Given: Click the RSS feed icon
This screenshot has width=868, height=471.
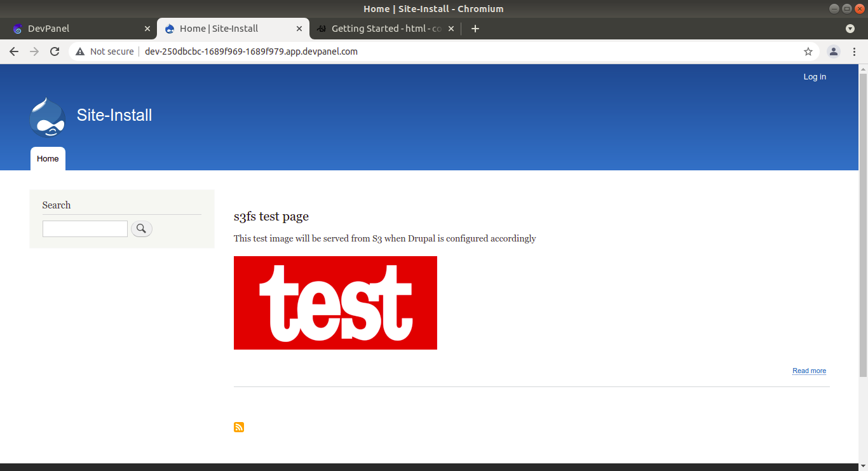Looking at the screenshot, I should point(238,427).
